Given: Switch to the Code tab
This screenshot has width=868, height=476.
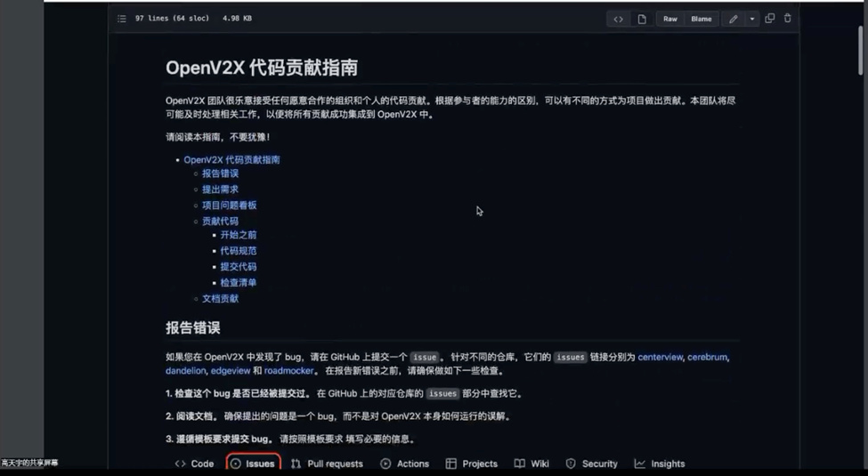Looking at the screenshot, I should click(194, 464).
